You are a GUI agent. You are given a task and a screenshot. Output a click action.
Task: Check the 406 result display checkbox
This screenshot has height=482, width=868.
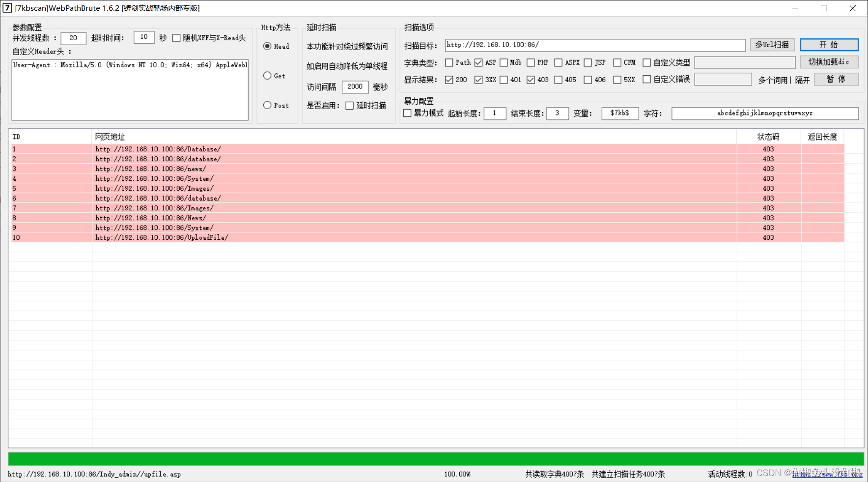point(588,80)
